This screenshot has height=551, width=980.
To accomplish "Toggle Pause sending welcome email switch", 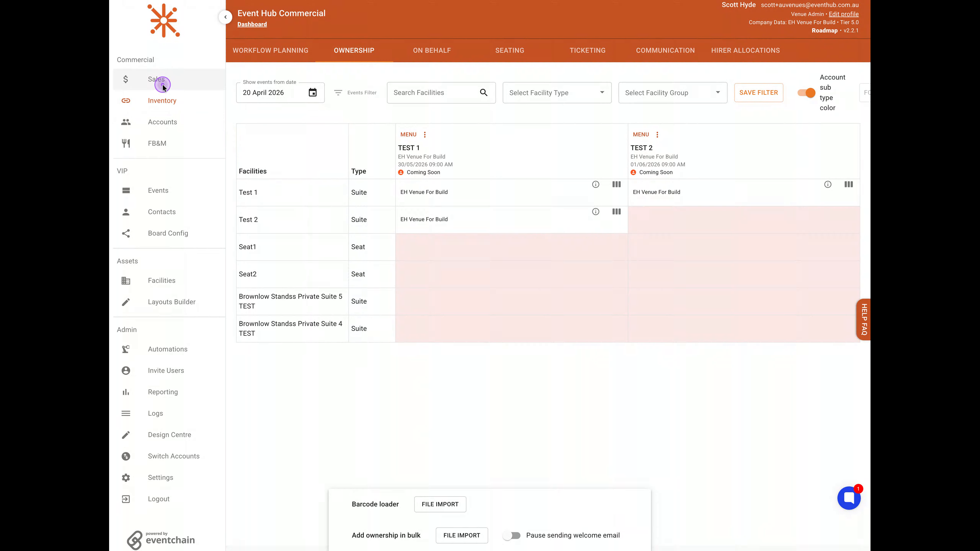I will tap(512, 536).
